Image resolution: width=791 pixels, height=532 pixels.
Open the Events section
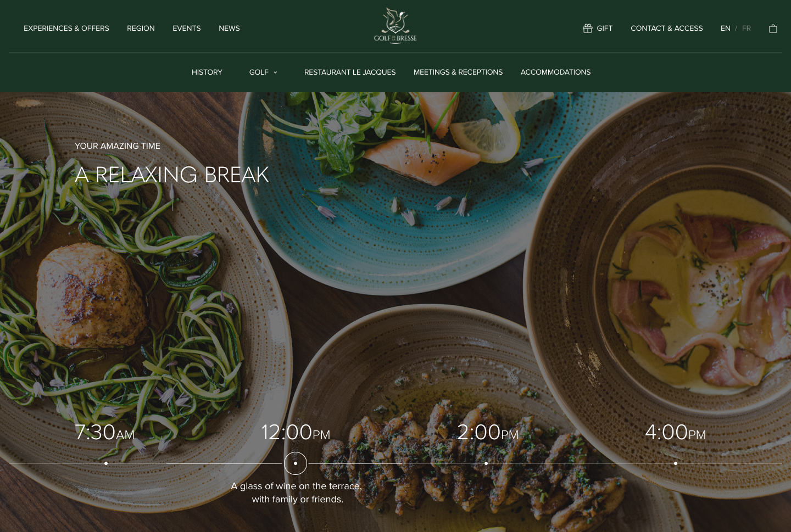coord(187,28)
